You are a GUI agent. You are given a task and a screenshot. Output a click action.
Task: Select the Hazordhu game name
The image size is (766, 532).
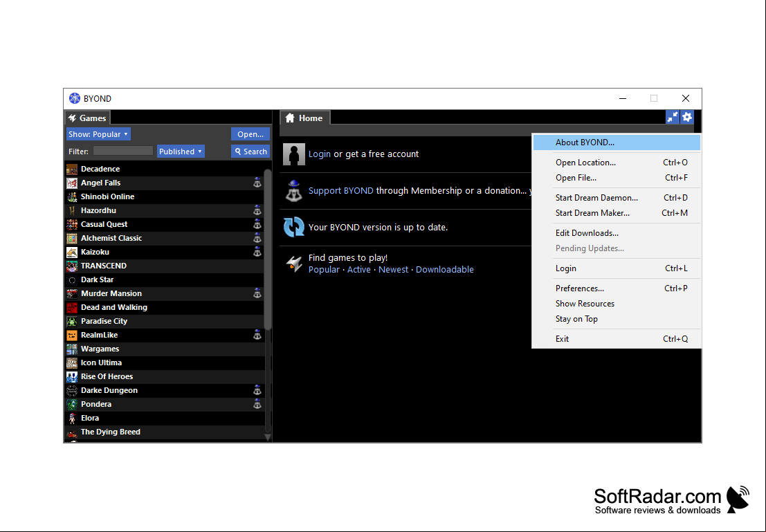(98, 211)
